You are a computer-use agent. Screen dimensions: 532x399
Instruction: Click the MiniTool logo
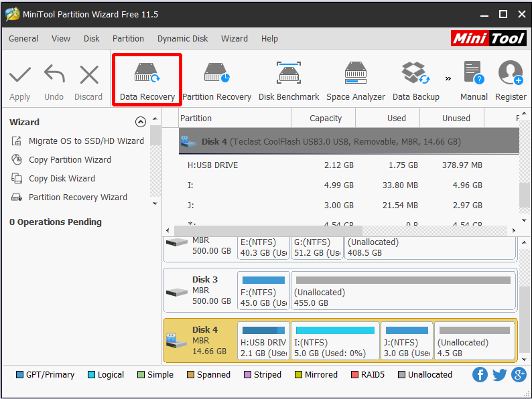click(488, 38)
